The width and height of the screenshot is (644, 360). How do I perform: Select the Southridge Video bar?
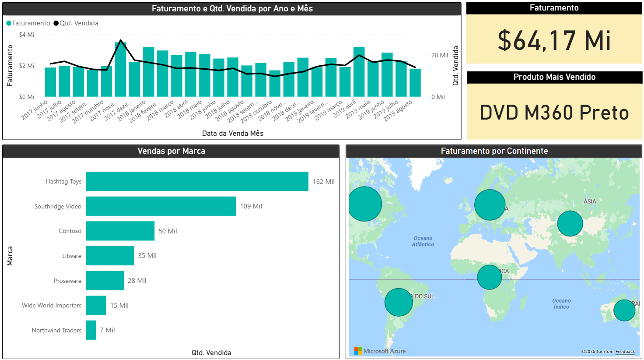click(161, 206)
